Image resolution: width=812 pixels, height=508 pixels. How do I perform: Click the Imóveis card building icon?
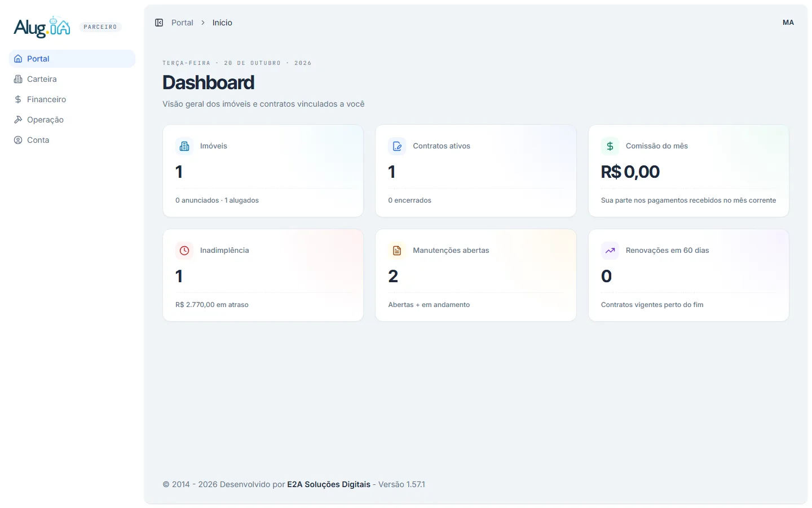tap(184, 146)
